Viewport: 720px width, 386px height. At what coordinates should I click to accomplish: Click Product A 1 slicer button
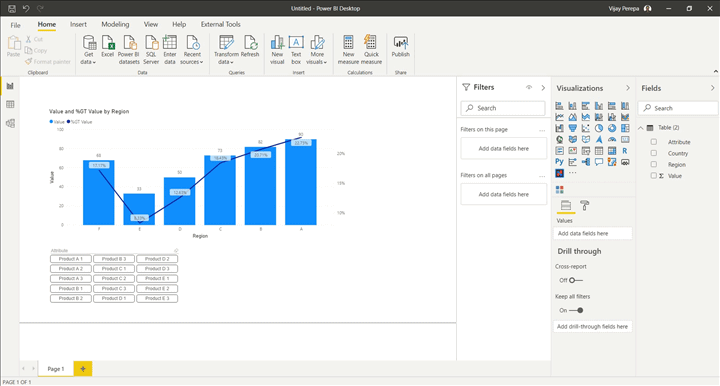[71, 259]
